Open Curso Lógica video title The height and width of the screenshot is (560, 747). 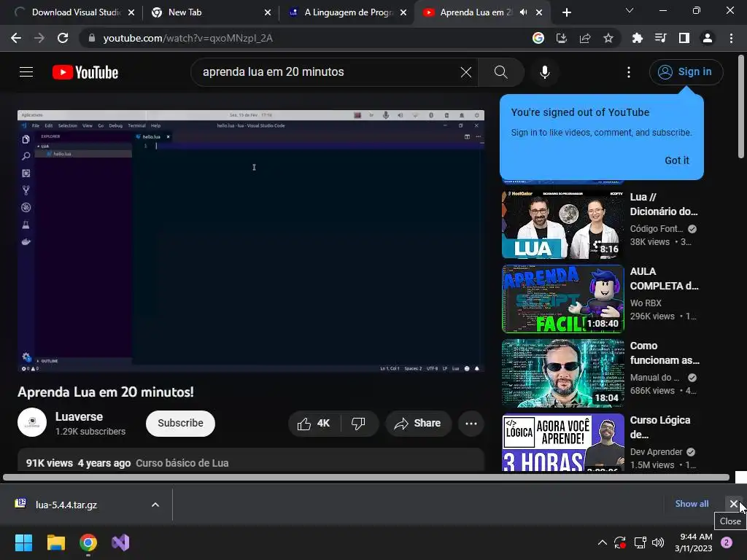(659, 427)
